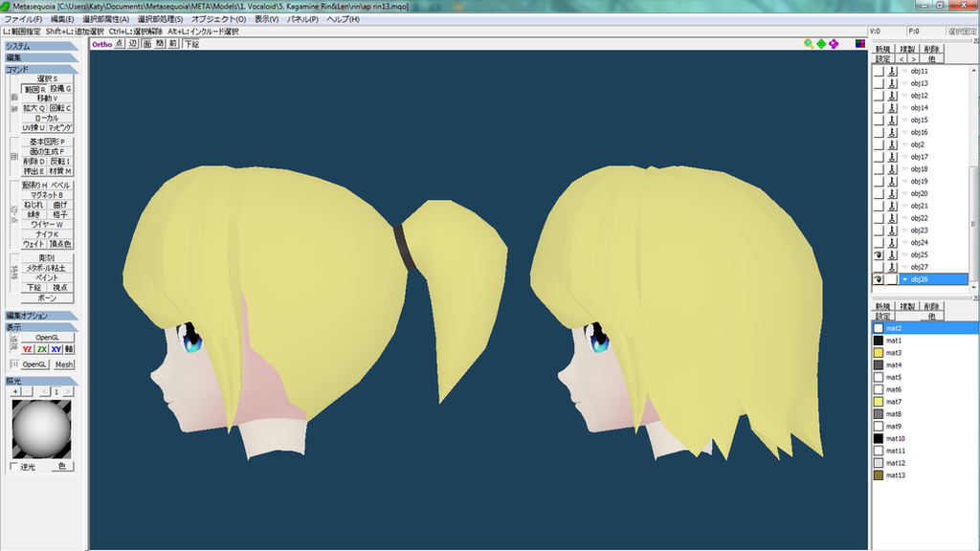Toggle point (点) display in viewport header
Screen dimensions: 980x551
[x=120, y=44]
